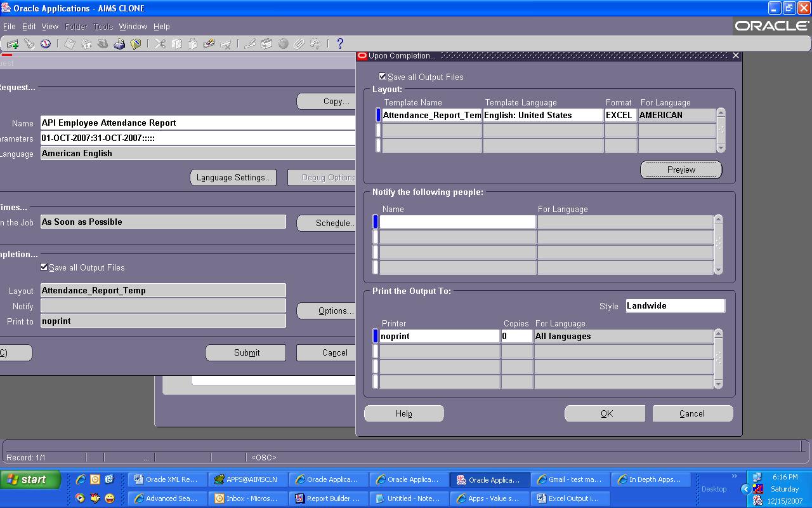Toggle Save all Output Files in Upon Completion dialog
Viewport: 812px width, 508px height.
[383, 77]
